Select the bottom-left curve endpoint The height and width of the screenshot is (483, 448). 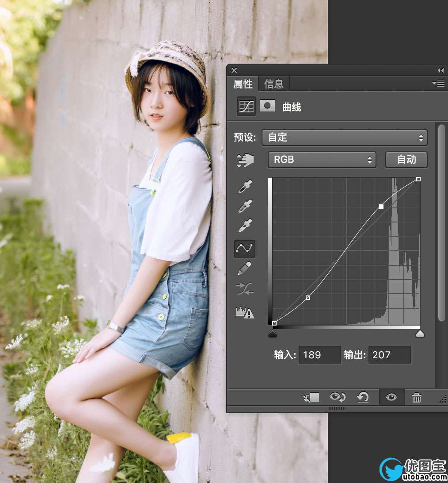click(x=274, y=323)
